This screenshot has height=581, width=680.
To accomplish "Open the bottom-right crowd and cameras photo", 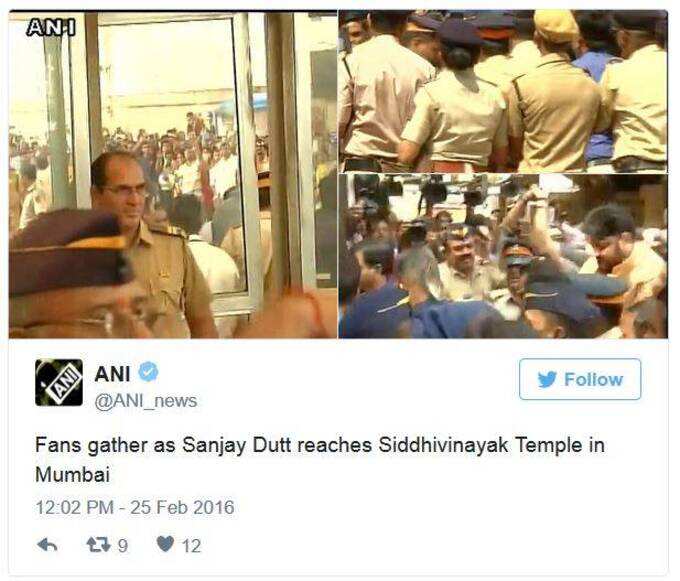I will point(503,256).
